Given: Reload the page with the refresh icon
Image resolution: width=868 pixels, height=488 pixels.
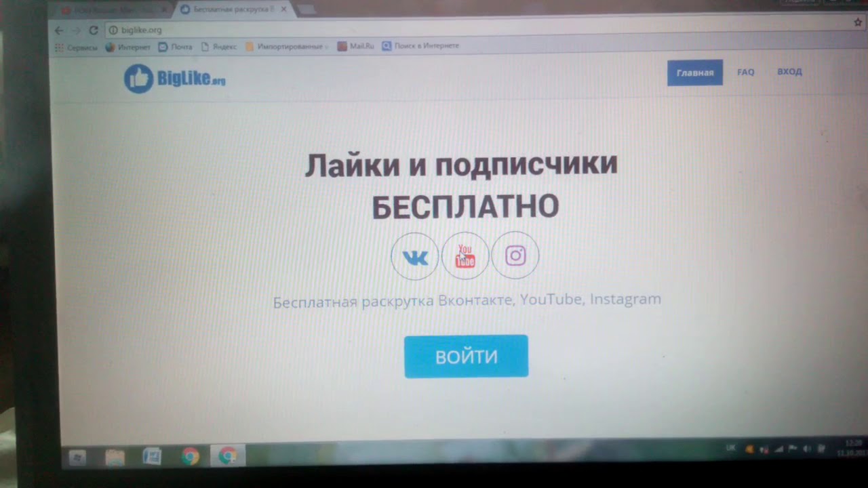Looking at the screenshot, I should pyautogui.click(x=94, y=30).
